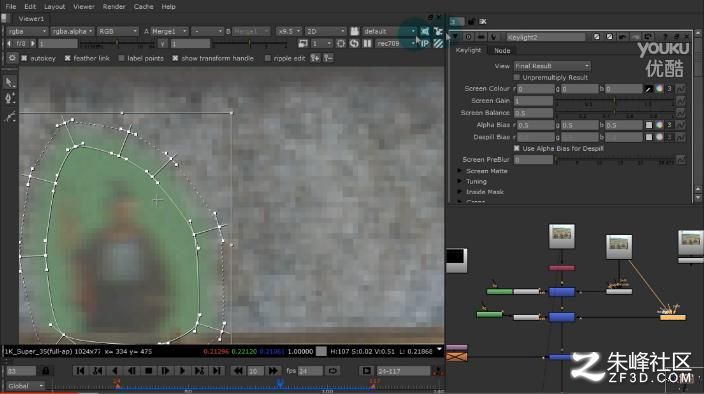This screenshot has height=394, width=704.
Task: Open the Render menu
Action: [114, 7]
